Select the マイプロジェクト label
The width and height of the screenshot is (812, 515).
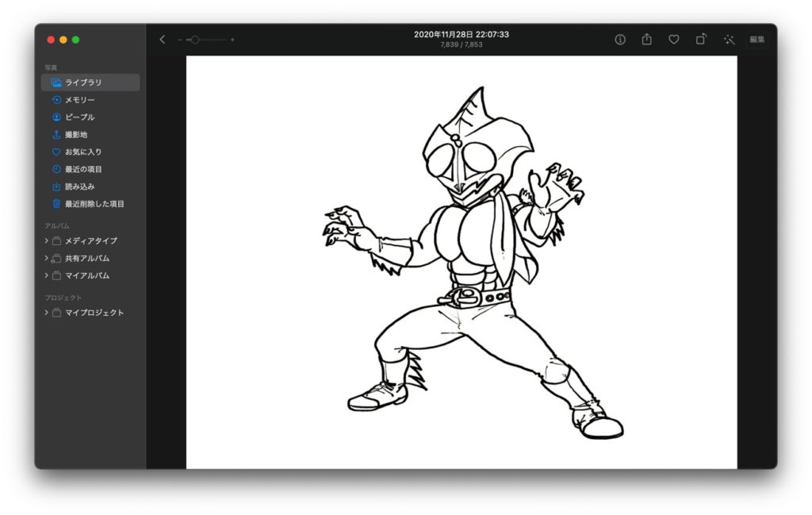(x=94, y=313)
